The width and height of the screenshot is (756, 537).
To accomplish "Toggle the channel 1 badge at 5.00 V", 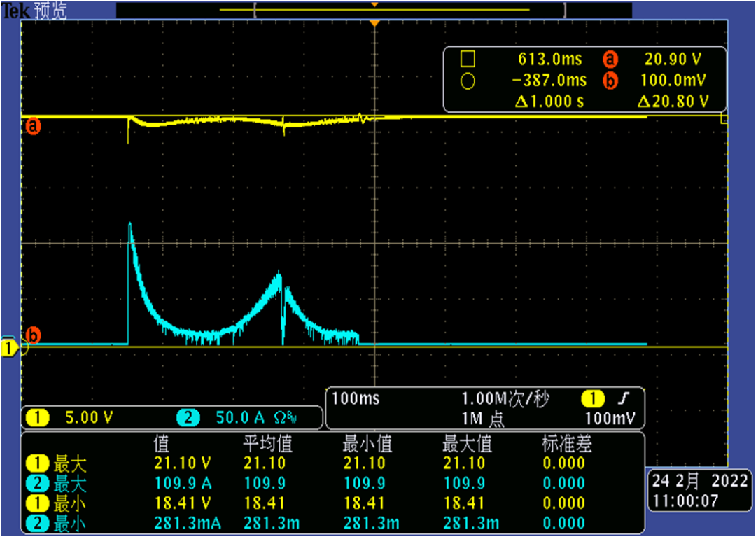I will (37, 419).
